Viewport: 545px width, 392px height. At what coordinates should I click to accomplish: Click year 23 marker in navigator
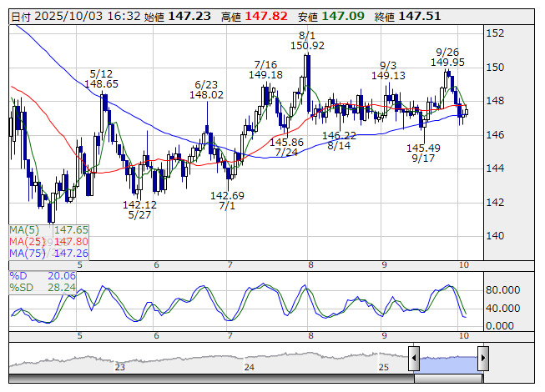pos(120,367)
